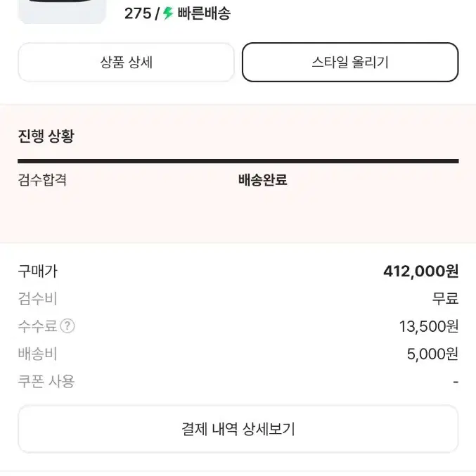Click the 진행 상황 heading
The height and width of the screenshot is (476, 476).
tap(46, 136)
